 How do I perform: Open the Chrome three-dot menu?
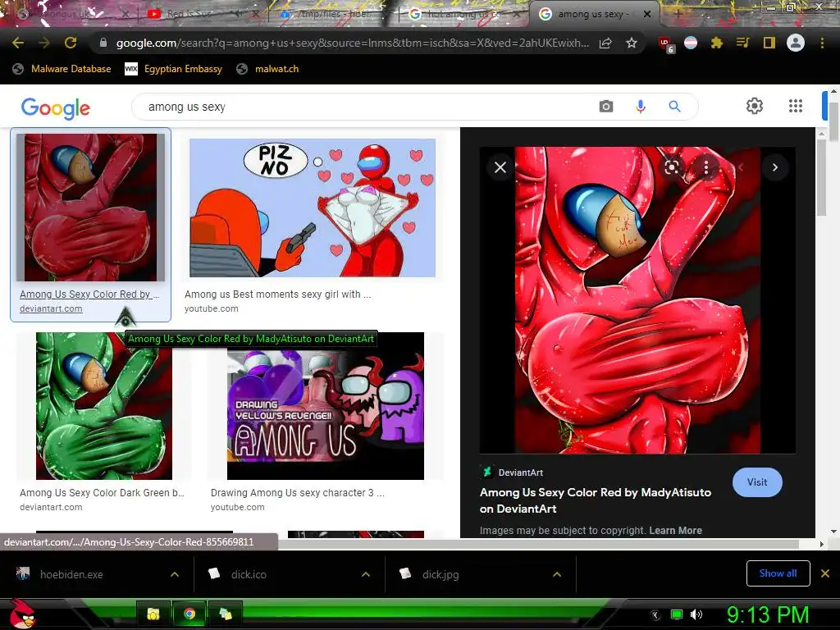point(822,43)
